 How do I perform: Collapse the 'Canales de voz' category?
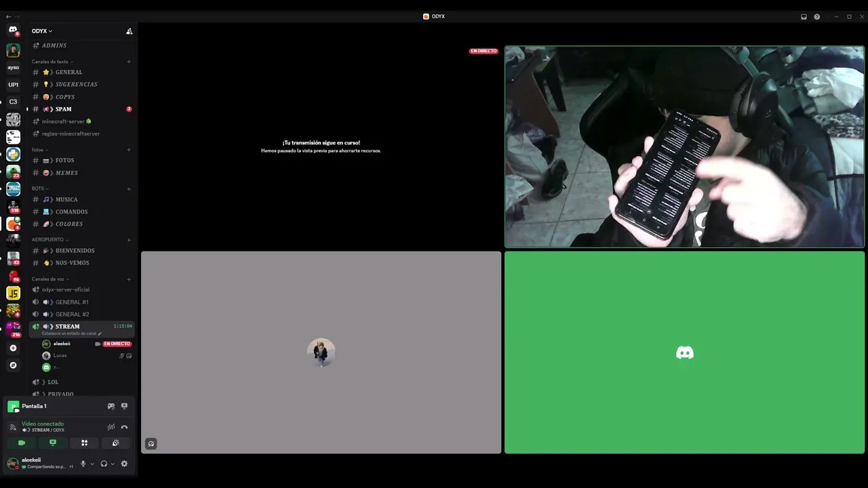(x=50, y=279)
